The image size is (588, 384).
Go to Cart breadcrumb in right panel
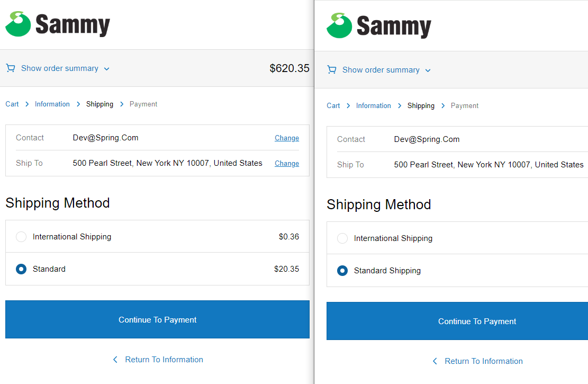pos(333,106)
